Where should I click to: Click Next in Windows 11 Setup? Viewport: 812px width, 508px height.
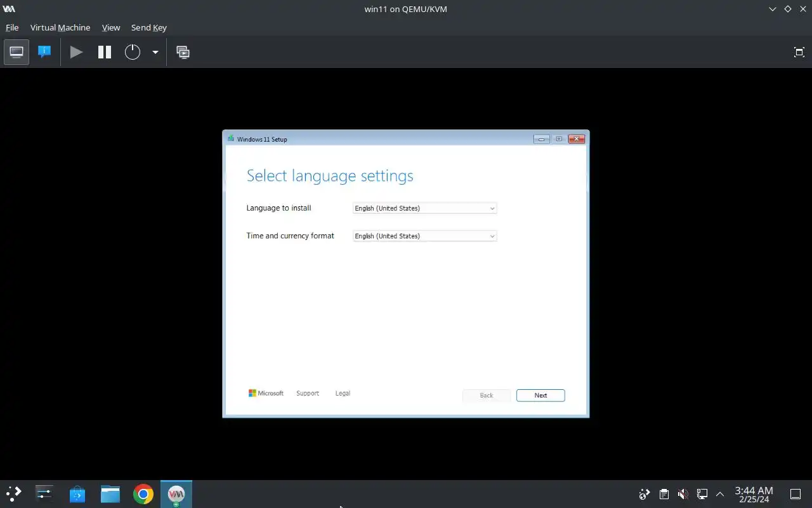540,395
